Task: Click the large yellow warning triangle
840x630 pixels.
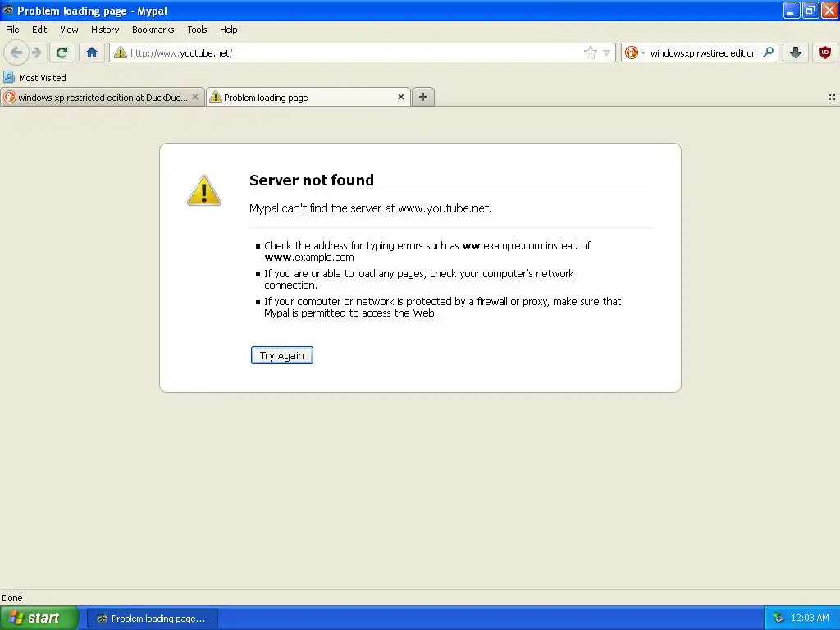Action: pos(204,190)
